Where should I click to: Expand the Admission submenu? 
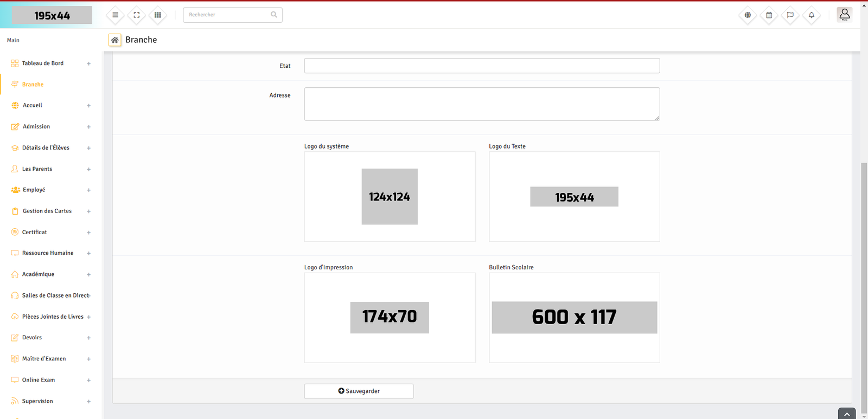tap(36, 127)
